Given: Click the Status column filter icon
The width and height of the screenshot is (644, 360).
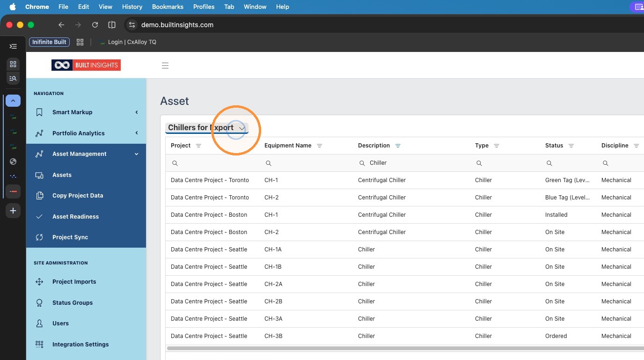Looking at the screenshot, I should (x=571, y=146).
